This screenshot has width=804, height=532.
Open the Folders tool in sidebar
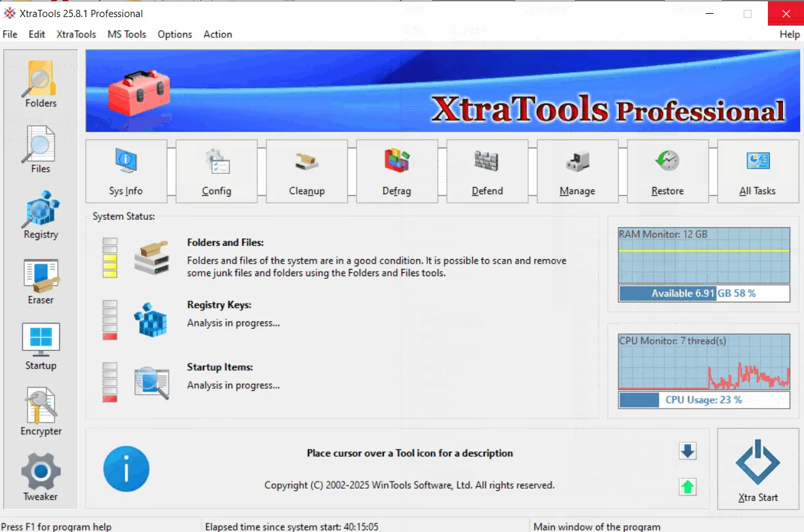(41, 83)
